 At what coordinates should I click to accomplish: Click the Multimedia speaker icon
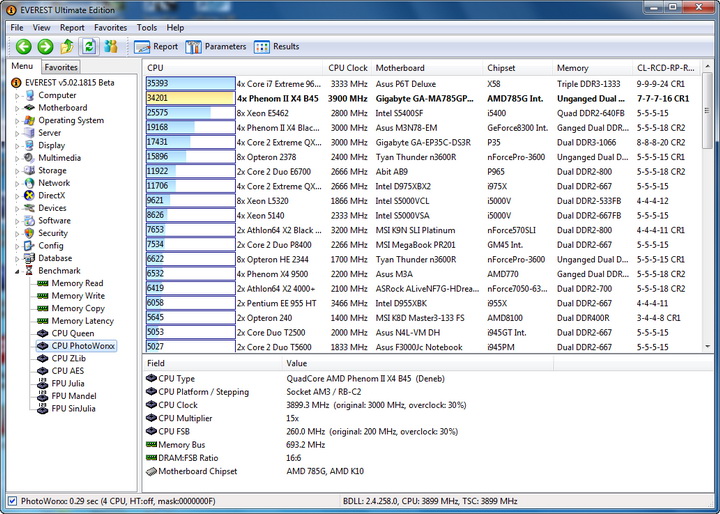coord(30,158)
